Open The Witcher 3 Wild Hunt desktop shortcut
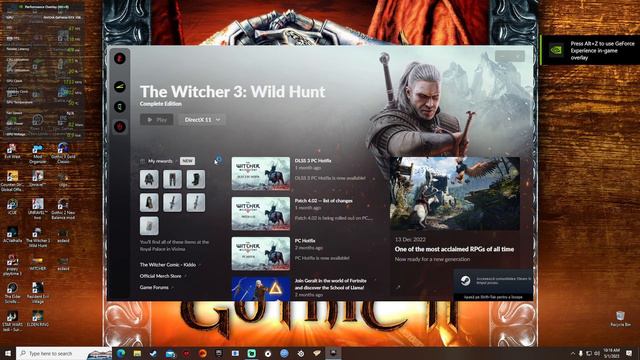640x360 pixels. click(38, 237)
